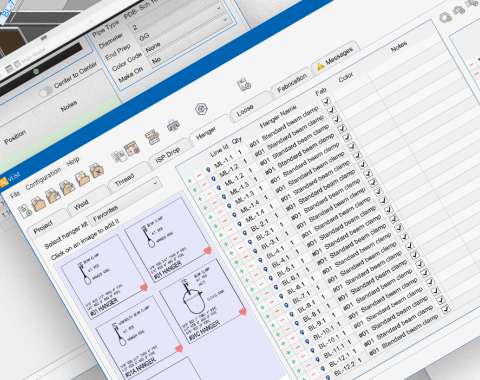Screen dimensions: 480x380
Task: Click the calendar with red circle icon
Action: tap(132, 148)
